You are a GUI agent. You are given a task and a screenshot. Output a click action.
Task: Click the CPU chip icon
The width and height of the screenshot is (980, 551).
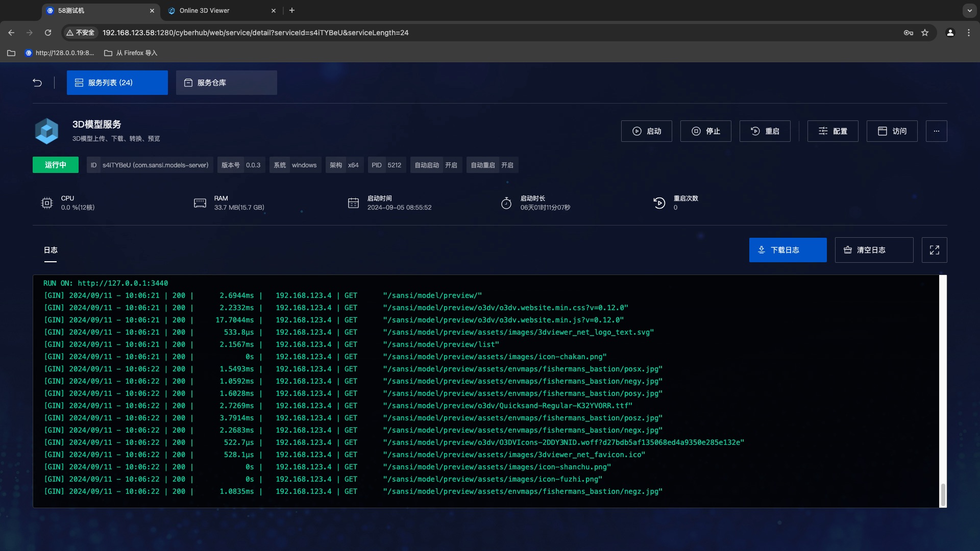coord(47,203)
